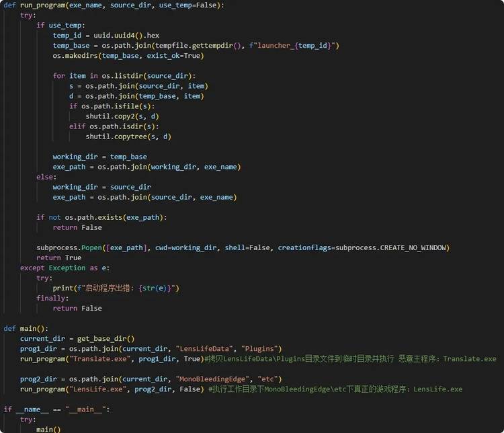Click the os.listdir(source_dir) for loop
The image size is (504, 433).
point(124,76)
